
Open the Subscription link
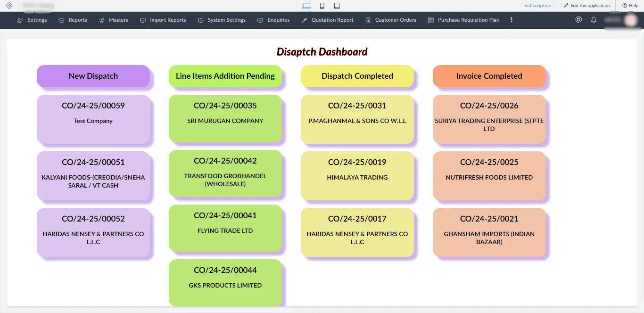(538, 5)
